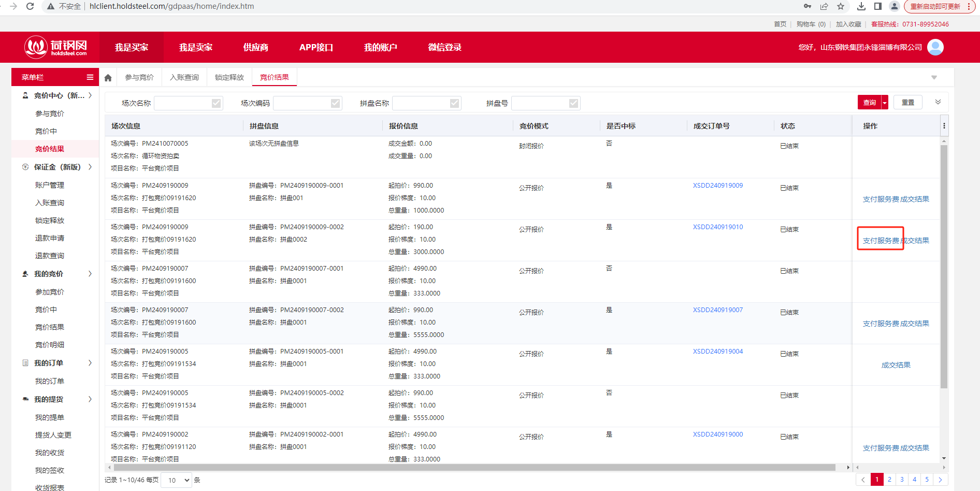This screenshot has width=980, height=491.
Task: Click 成交结果 for order XSDD240919004
Action: [896, 365]
